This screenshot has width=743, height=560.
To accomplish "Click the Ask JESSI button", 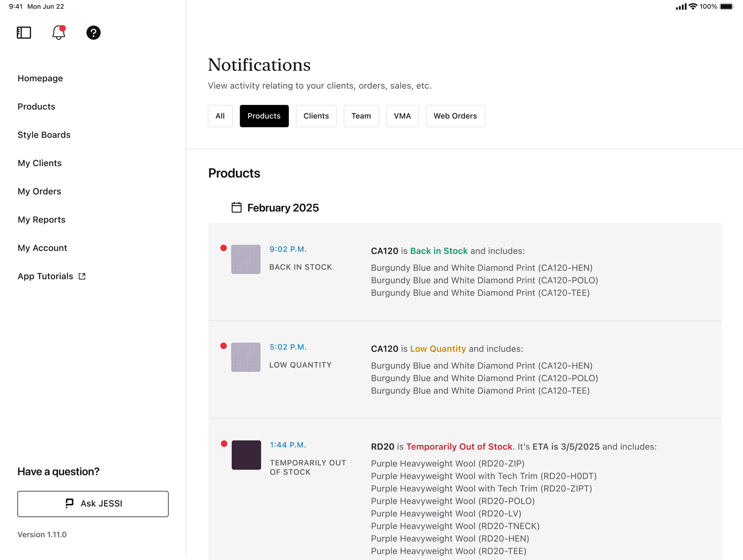I will tap(93, 504).
